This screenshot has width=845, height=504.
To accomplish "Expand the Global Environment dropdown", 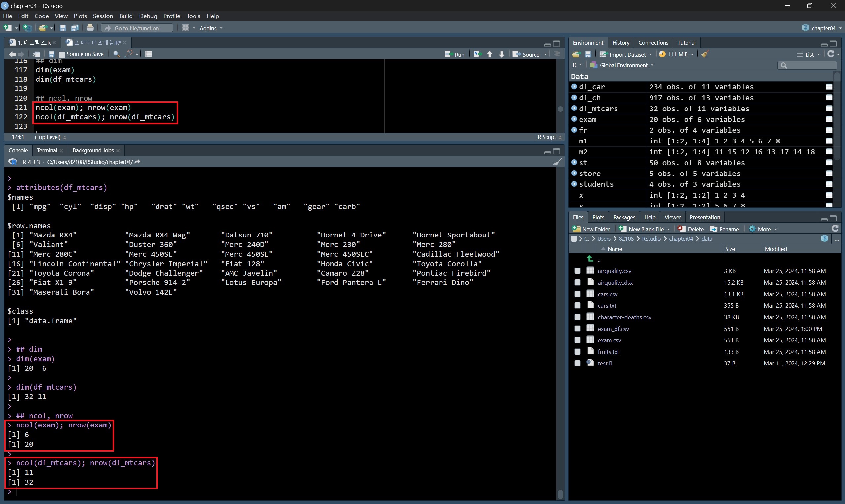I will (624, 65).
